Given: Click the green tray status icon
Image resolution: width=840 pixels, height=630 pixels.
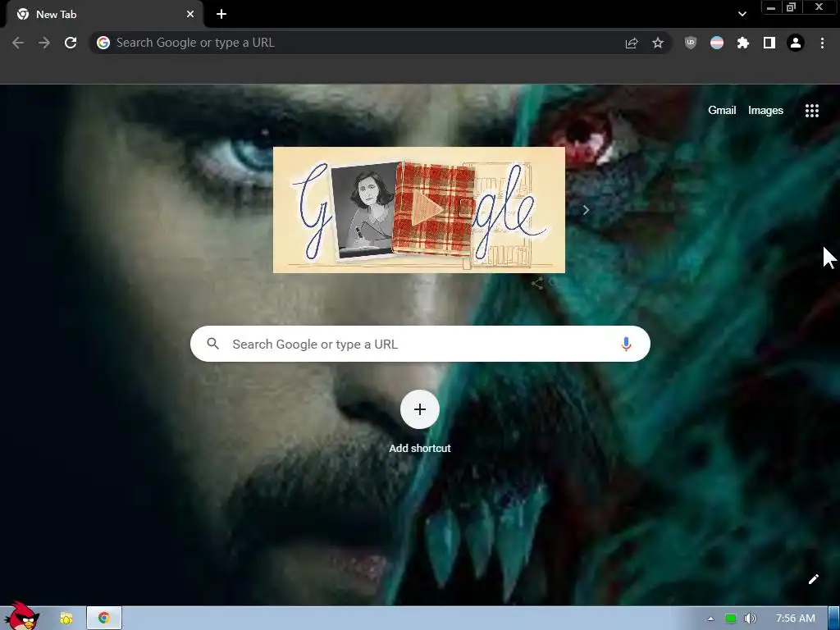Looking at the screenshot, I should [731, 619].
